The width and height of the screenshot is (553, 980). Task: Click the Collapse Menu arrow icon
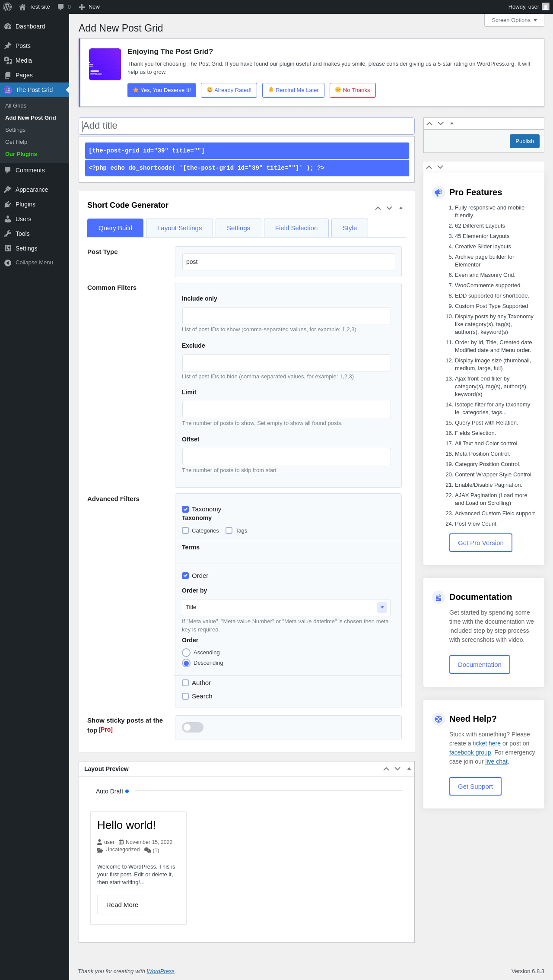pos(8,263)
